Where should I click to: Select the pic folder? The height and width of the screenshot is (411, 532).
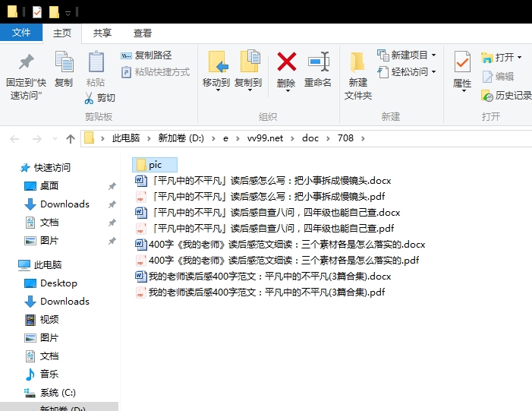[155, 165]
